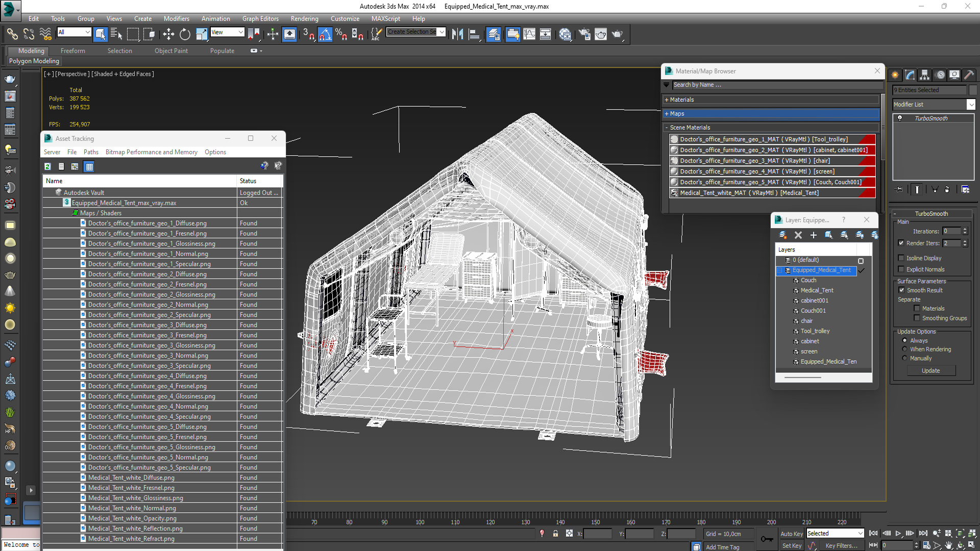Screen dimensions: 980x551
Task: Click the TurboSmooth Iterations spinner arrows
Action: tap(965, 232)
